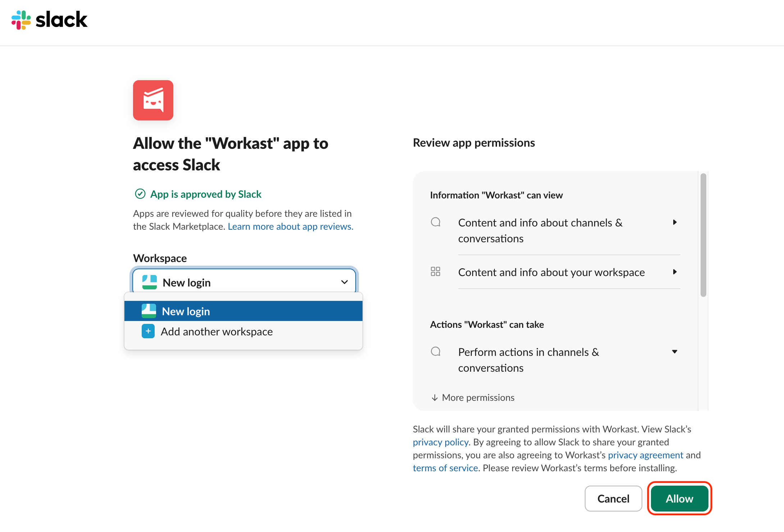
Task: Open Workast's terms of service link
Action: 445,468
